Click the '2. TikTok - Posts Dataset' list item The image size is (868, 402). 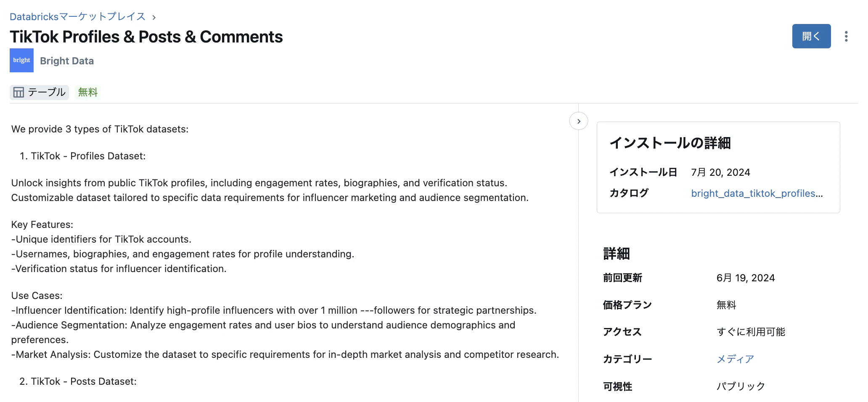78,381
